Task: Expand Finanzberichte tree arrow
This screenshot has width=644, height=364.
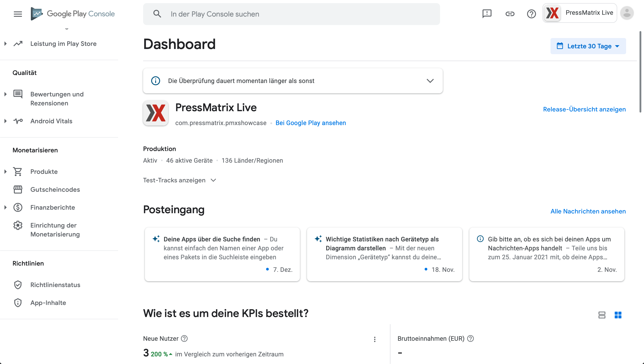Action: click(x=6, y=207)
